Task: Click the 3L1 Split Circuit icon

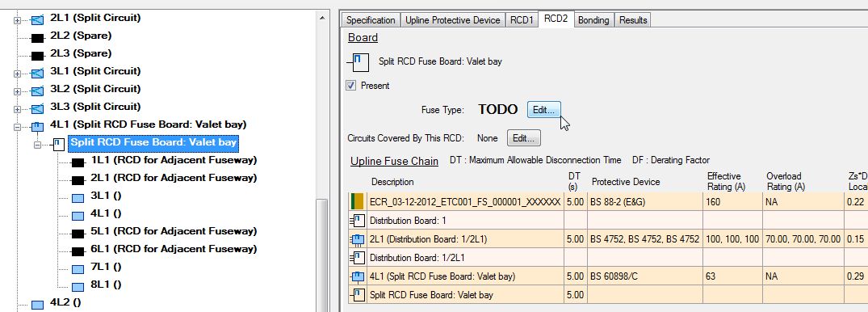Action: click(x=37, y=74)
